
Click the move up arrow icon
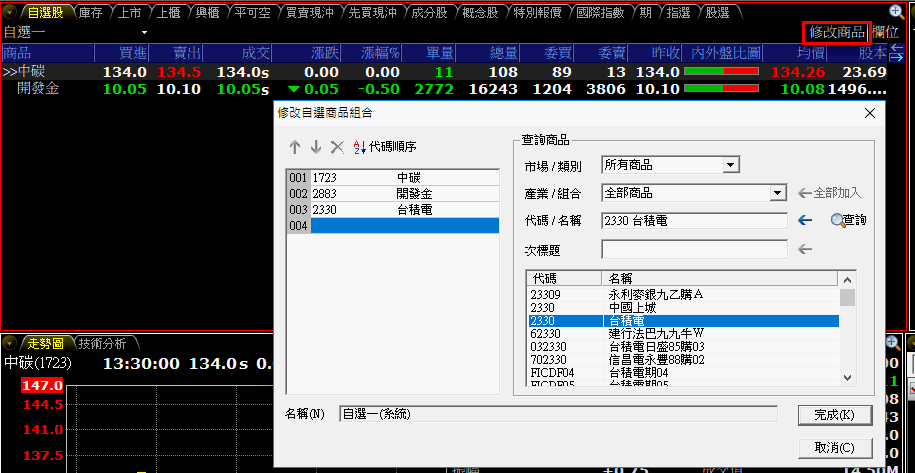tap(295, 147)
